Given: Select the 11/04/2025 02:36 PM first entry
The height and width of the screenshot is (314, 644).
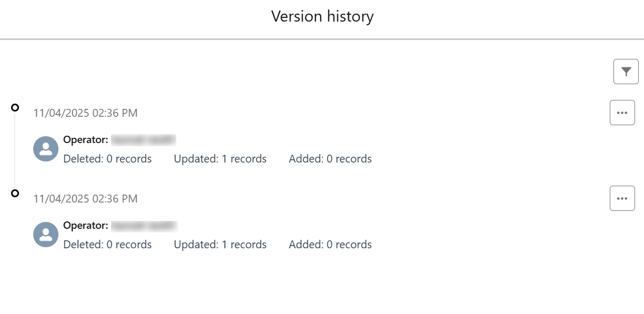Looking at the screenshot, I should [85, 113].
